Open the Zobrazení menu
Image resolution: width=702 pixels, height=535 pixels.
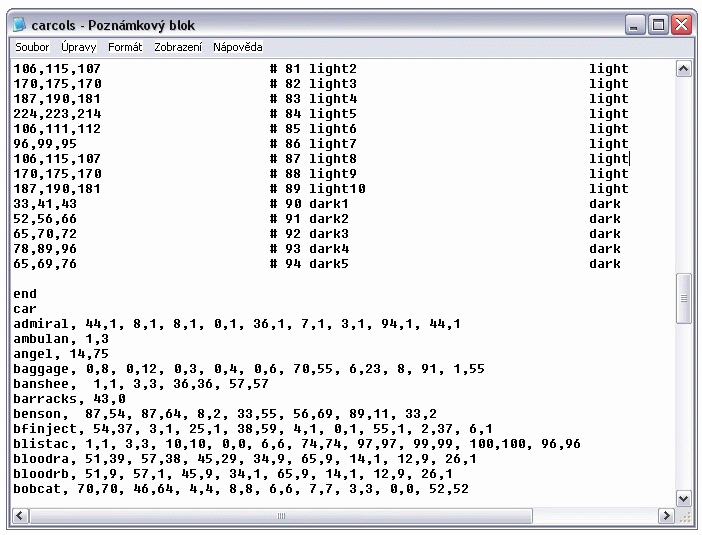pyautogui.click(x=177, y=47)
